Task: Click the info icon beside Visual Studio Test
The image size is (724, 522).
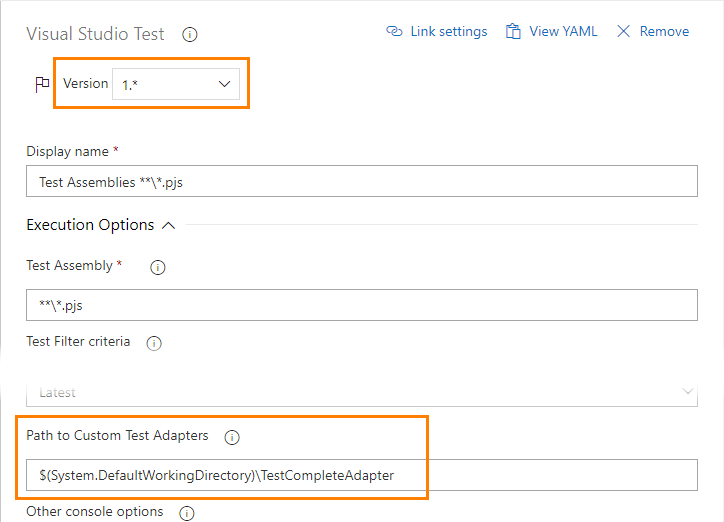Action: click(x=190, y=35)
